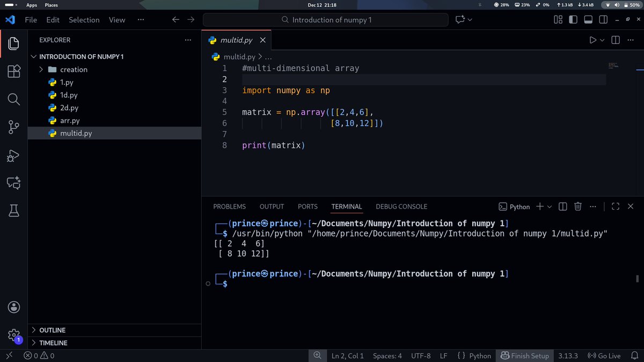This screenshot has width=644, height=362.
Task: Go forward with the right arrow
Action: (x=191, y=20)
